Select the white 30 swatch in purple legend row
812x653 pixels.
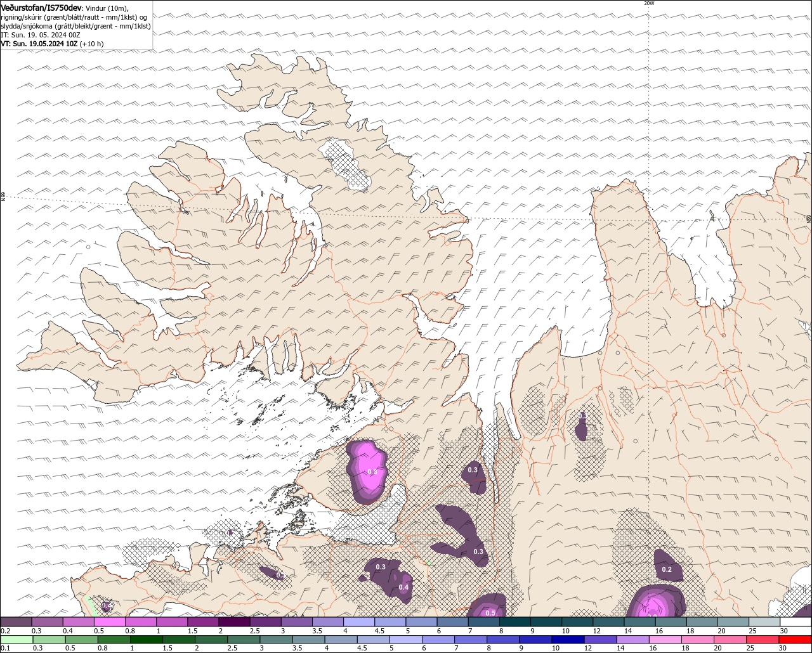(x=796, y=622)
